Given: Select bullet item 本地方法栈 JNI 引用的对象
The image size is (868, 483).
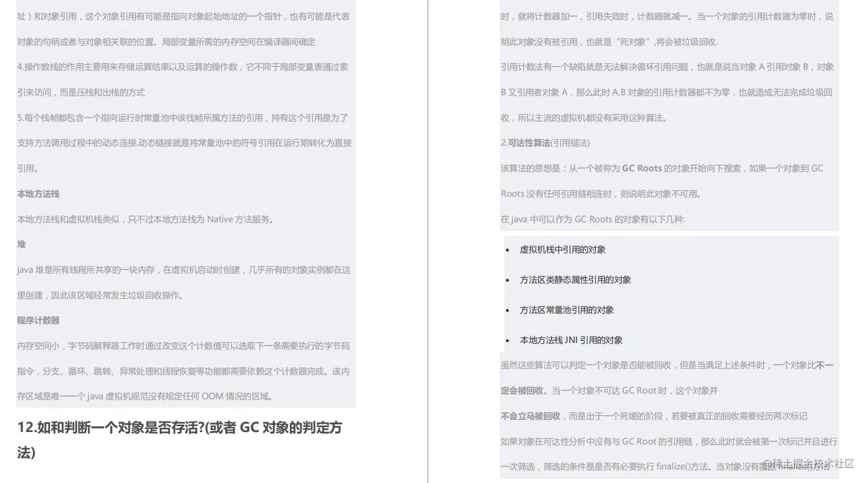Looking at the screenshot, I should click(570, 340).
